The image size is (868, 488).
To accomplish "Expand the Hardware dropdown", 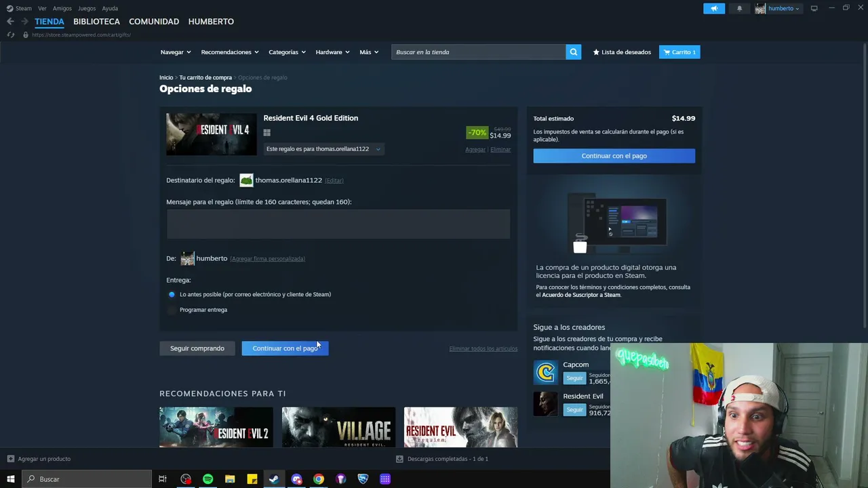I will (332, 52).
